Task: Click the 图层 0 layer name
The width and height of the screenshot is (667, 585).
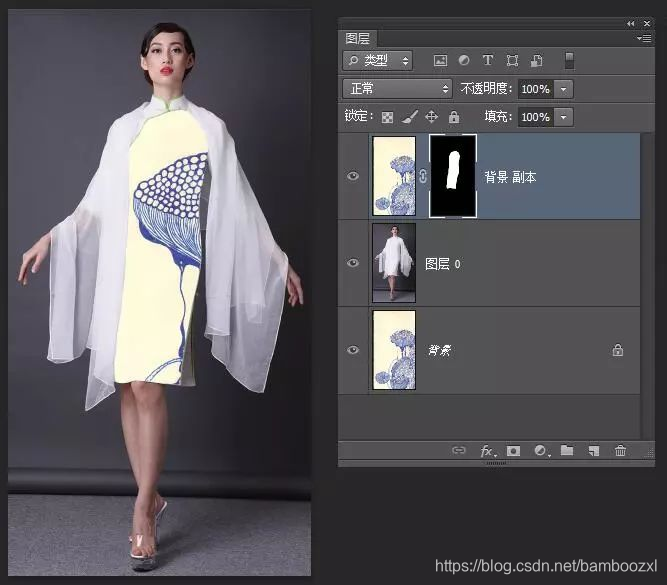Action: coord(442,264)
